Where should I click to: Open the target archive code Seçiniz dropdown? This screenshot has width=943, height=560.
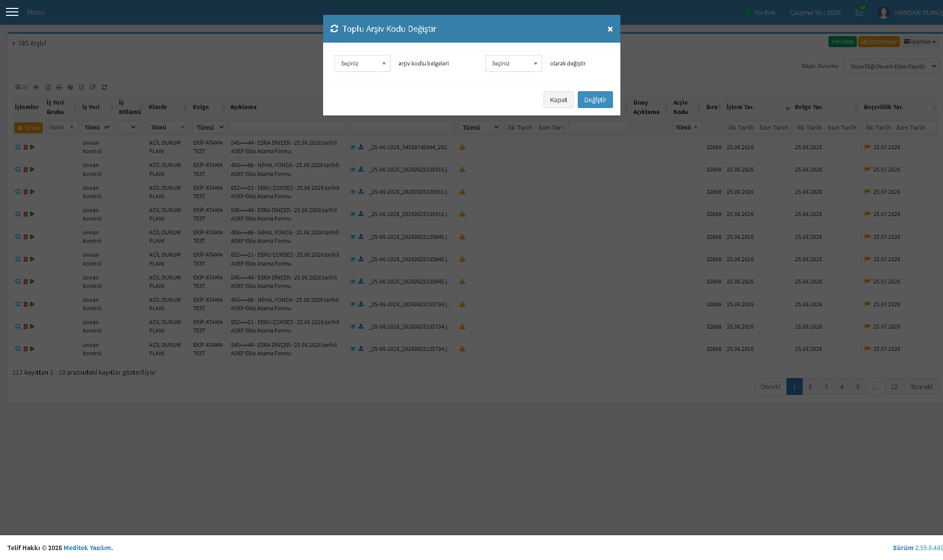(x=513, y=63)
